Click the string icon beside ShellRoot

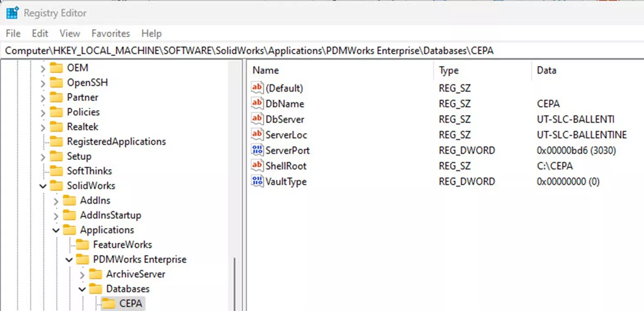coord(257,165)
